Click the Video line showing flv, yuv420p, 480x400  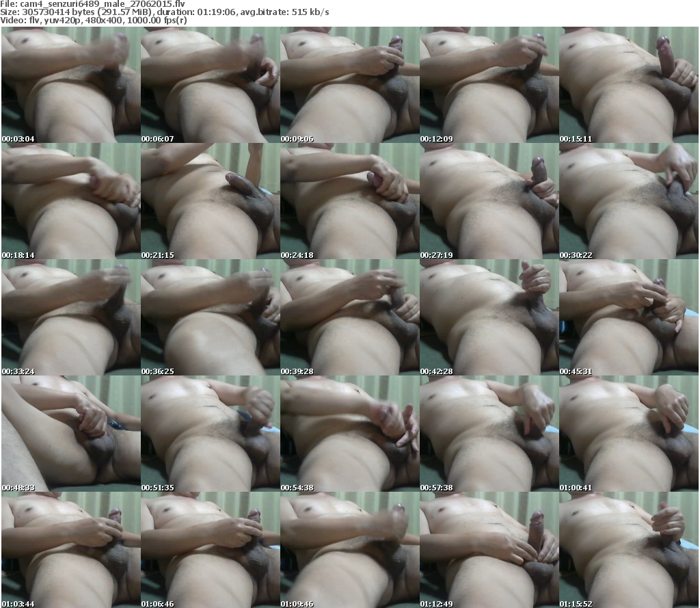coord(94,20)
